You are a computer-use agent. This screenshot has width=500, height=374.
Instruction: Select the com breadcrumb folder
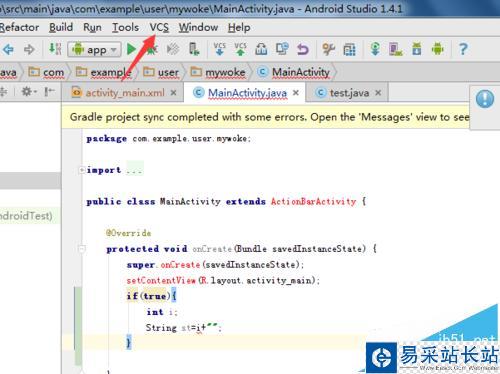coord(46,72)
